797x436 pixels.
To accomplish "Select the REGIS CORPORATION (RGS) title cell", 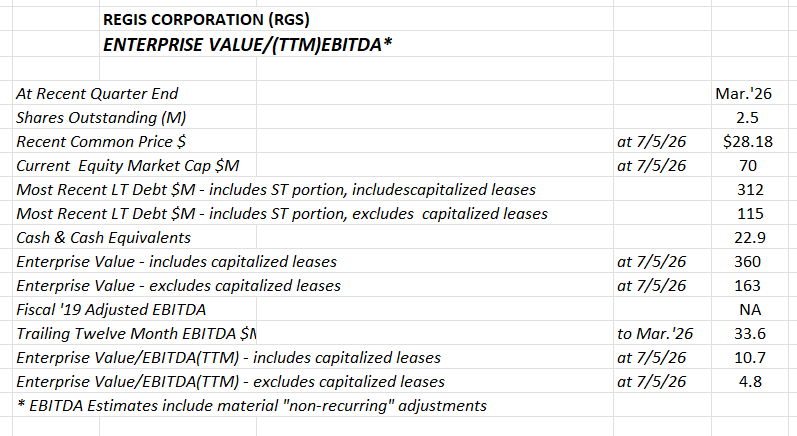I will (x=206, y=19).
